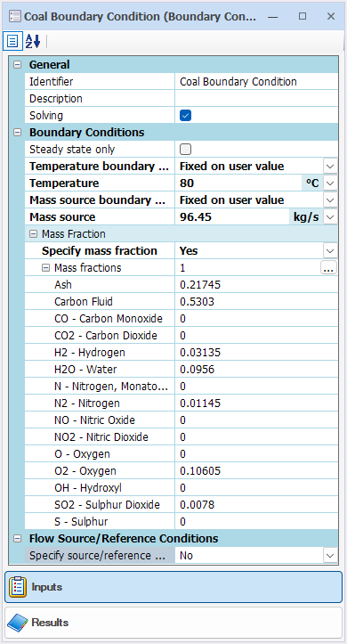Select the NO2 - Nitric Dioxide row

pyautogui.click(x=182, y=437)
